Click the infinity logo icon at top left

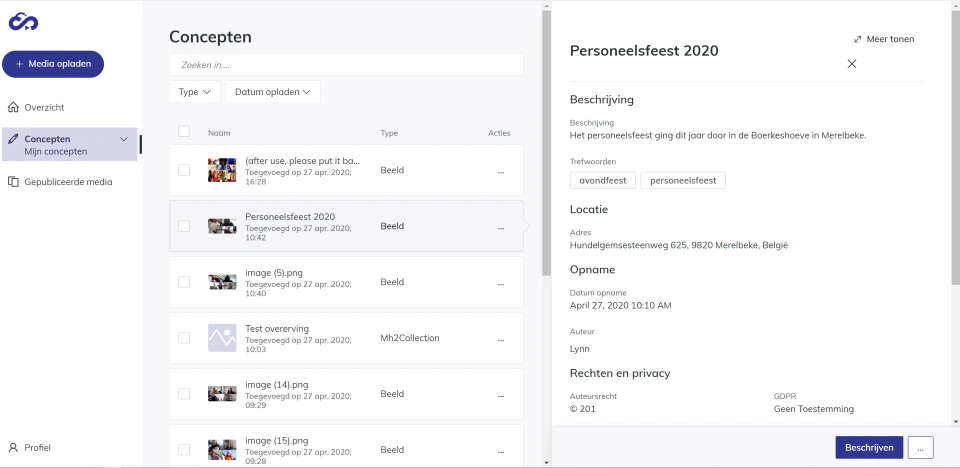[x=23, y=21]
